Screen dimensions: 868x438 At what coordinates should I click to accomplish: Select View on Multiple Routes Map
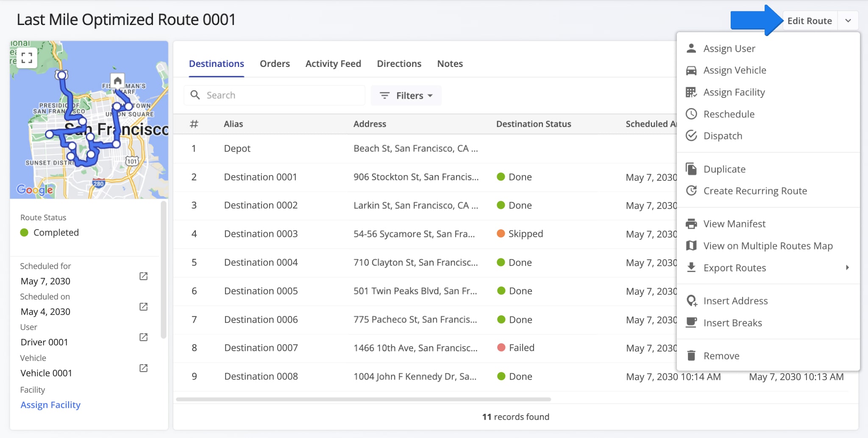coord(768,246)
